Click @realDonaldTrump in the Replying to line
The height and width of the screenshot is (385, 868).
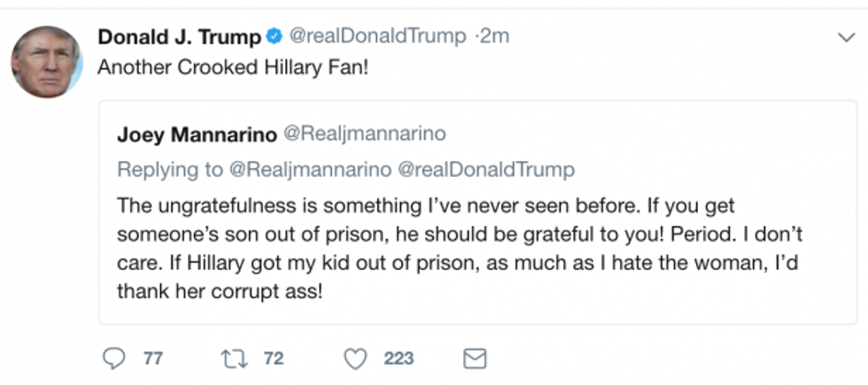[486, 170]
